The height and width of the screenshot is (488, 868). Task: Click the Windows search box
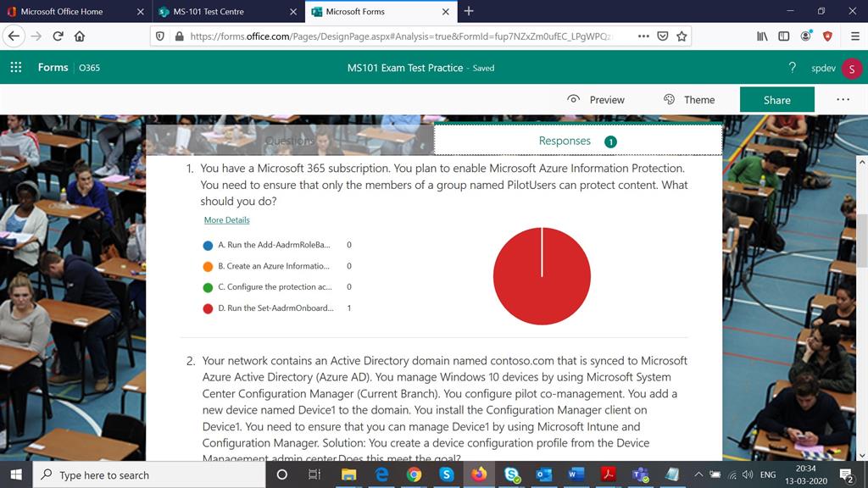pyautogui.click(x=149, y=474)
